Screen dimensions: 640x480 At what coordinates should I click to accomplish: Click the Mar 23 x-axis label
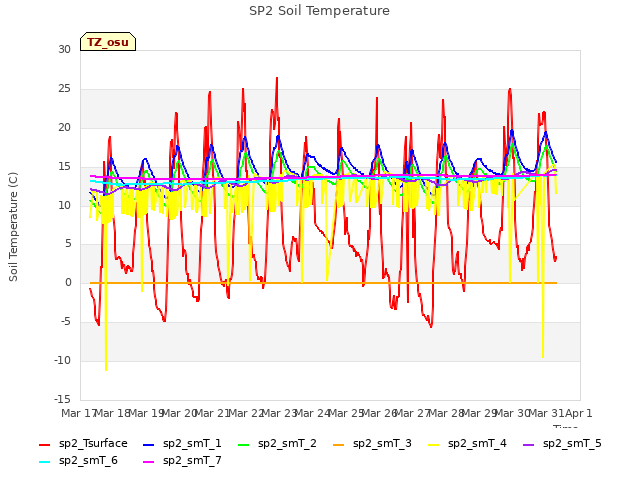pos(279,413)
